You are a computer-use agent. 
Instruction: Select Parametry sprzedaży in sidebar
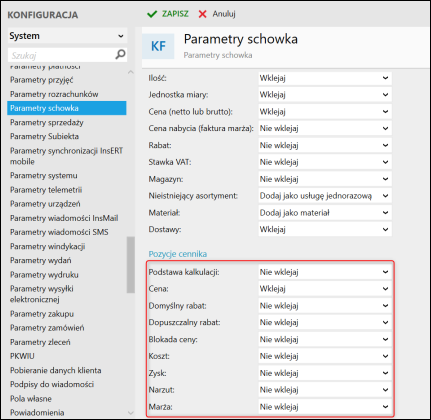[47, 122]
